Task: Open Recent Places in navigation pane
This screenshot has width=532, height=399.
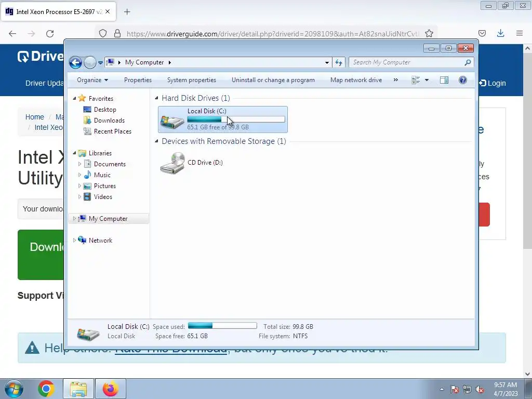Action: tap(113, 131)
